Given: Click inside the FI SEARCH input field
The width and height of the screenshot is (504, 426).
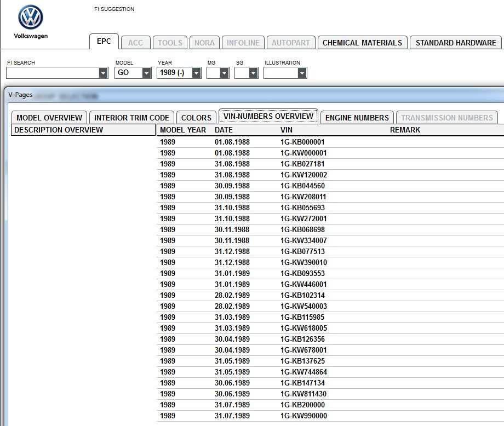Looking at the screenshot, I should tap(53, 73).
